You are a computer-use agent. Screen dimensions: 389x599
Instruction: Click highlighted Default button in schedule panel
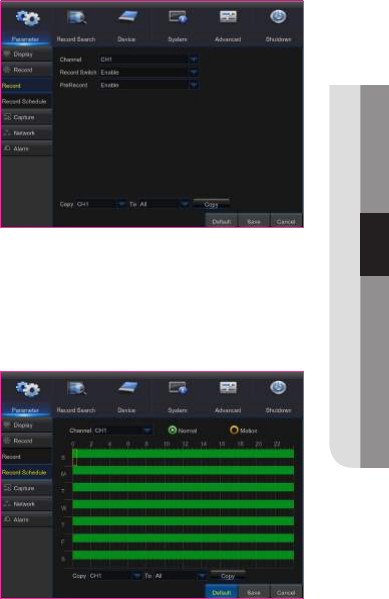click(x=222, y=593)
